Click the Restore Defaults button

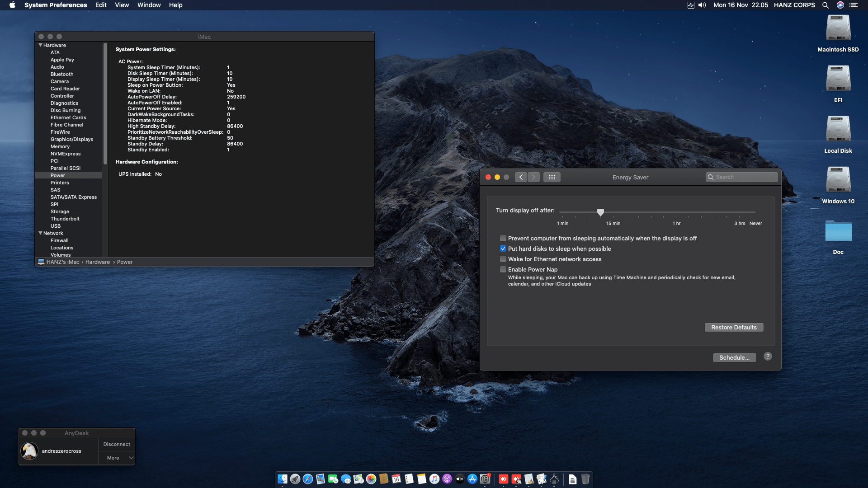733,327
